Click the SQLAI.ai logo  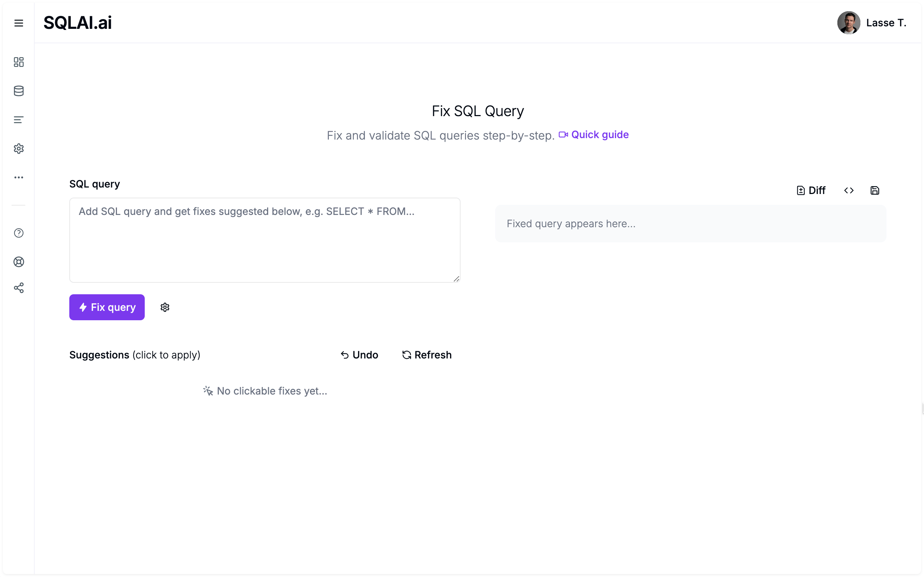point(78,23)
